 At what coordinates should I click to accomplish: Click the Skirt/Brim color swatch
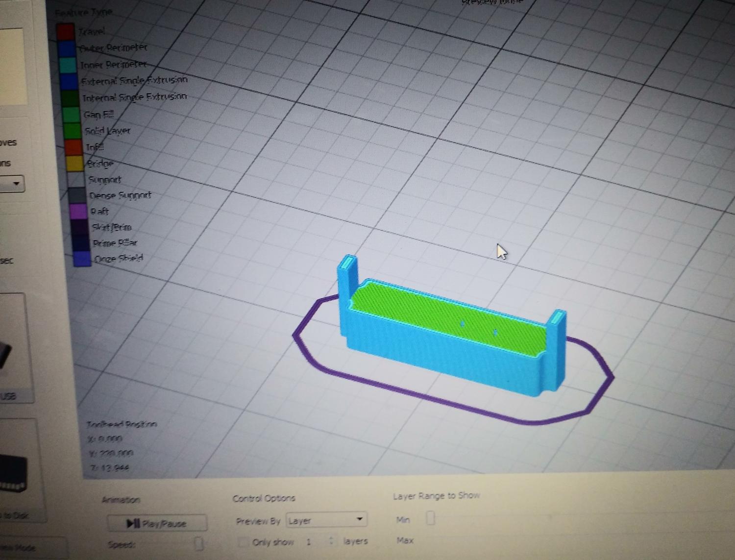click(x=80, y=227)
